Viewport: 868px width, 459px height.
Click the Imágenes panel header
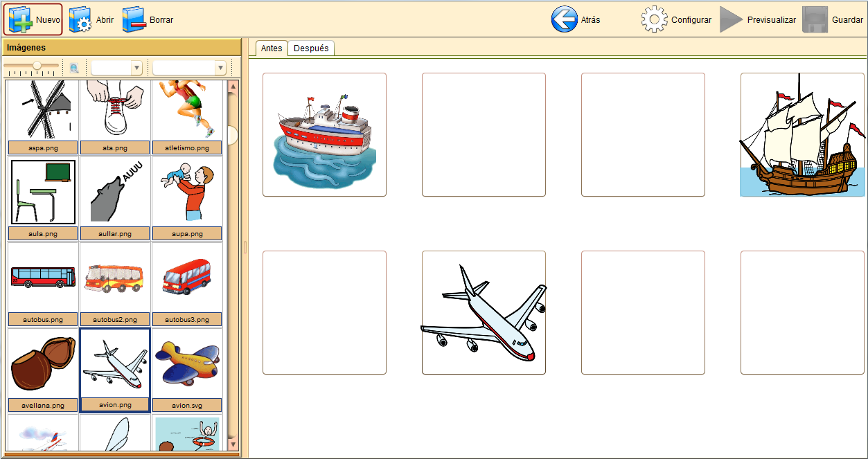[x=122, y=47]
